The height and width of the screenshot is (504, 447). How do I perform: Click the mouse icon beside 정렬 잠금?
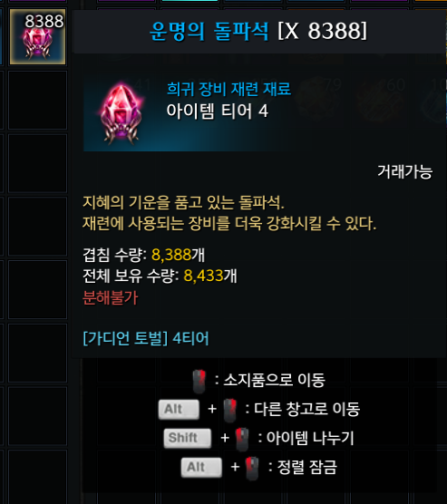[x=252, y=468]
